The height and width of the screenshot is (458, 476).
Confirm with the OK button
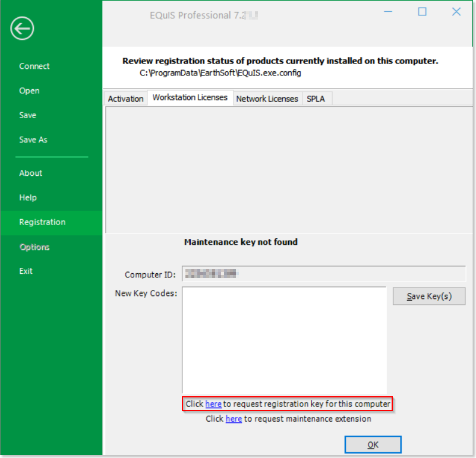pyautogui.click(x=373, y=444)
